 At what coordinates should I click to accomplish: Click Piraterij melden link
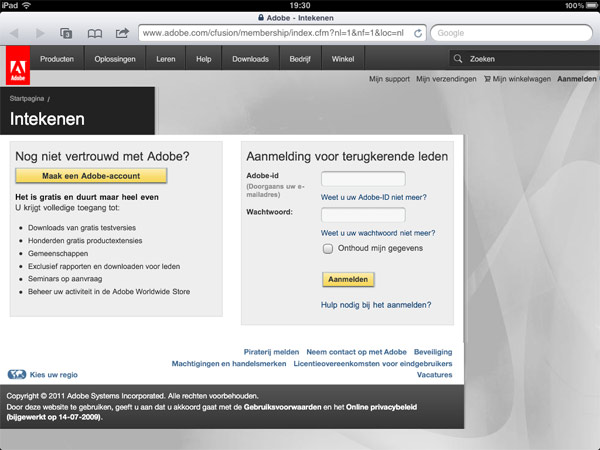(271, 352)
